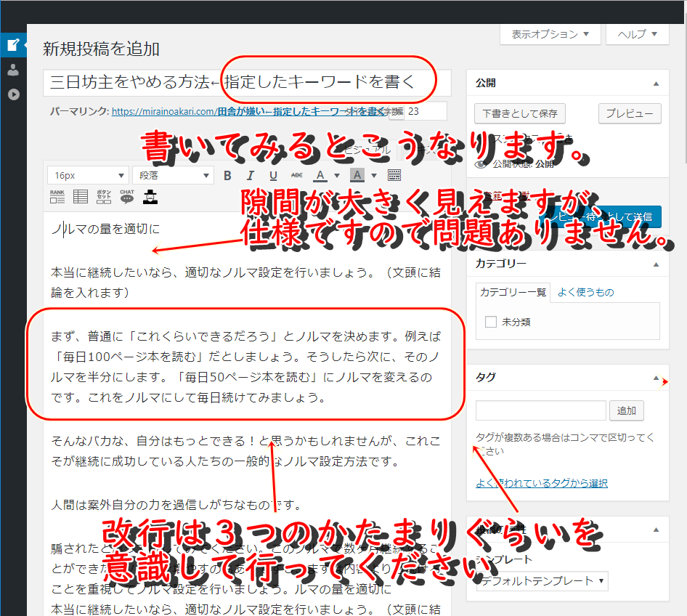Click the tag input field
Viewport: 687px width, 616px height.
(540, 410)
